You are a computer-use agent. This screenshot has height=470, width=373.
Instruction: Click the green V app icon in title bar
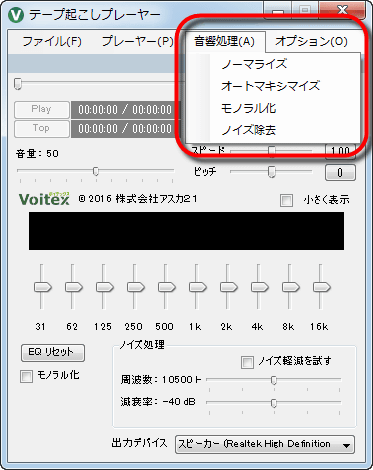pos(15,15)
